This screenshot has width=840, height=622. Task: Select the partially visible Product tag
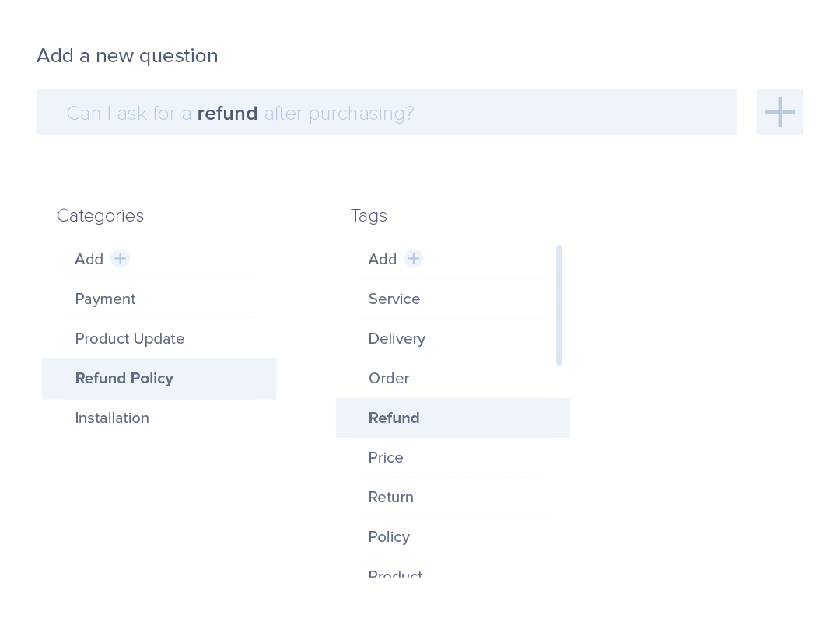click(x=395, y=575)
